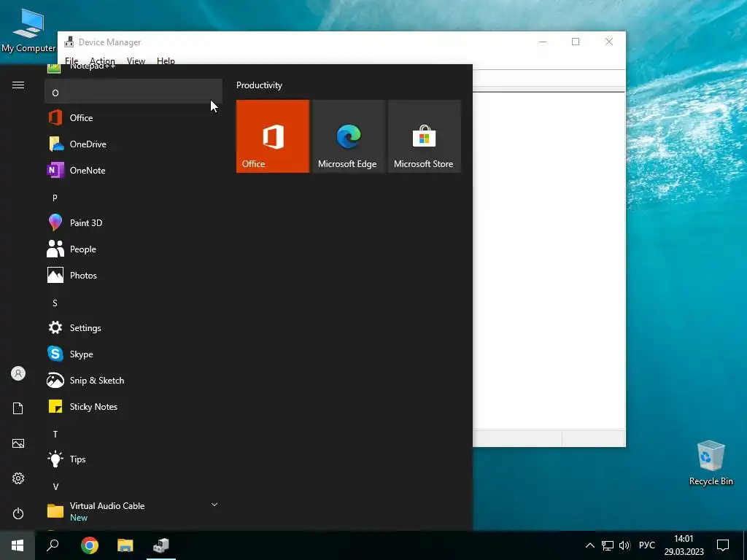
Task: Launch Skype
Action: 133,354
